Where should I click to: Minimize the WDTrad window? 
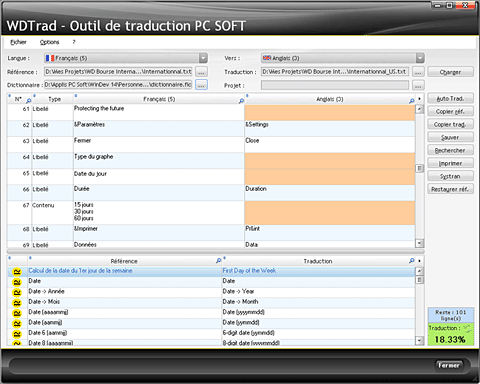pyautogui.click(x=438, y=5)
